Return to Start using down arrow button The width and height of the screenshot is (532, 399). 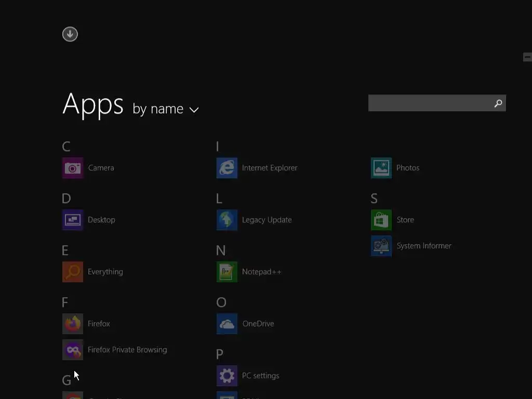[x=70, y=34]
